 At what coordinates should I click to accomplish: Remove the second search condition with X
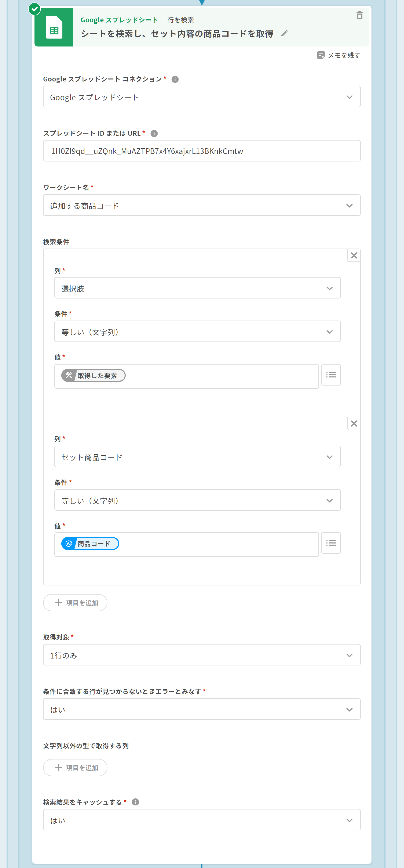353,424
